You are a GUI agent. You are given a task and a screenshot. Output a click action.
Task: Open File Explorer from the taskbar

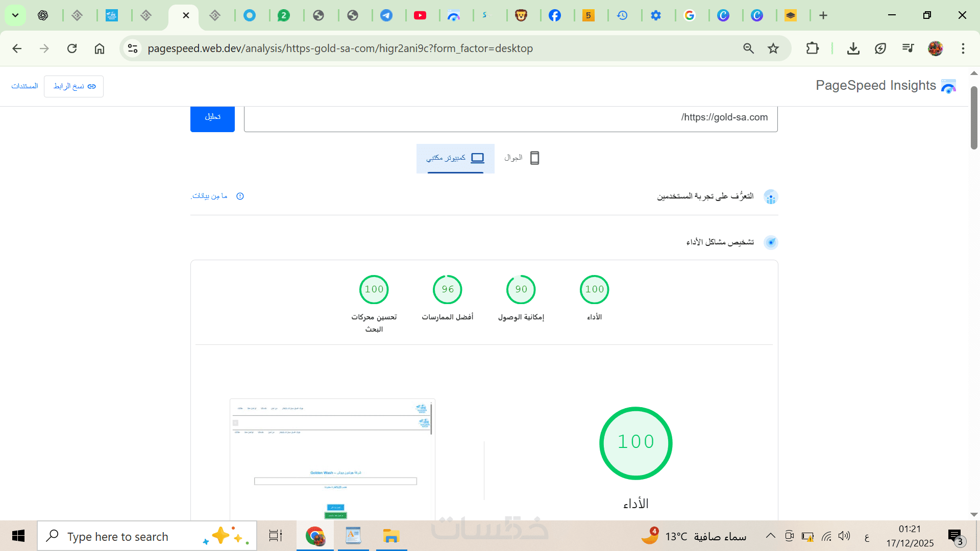click(391, 536)
